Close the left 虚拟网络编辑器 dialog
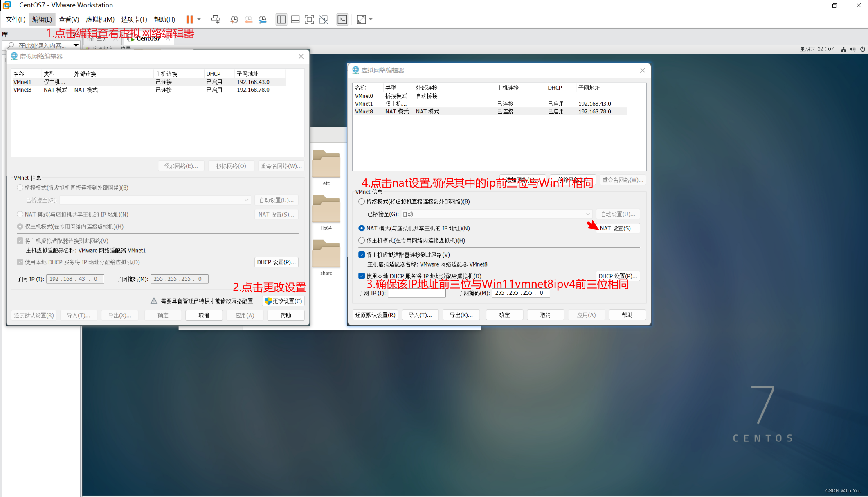Viewport: 868px width, 497px height. pos(301,56)
